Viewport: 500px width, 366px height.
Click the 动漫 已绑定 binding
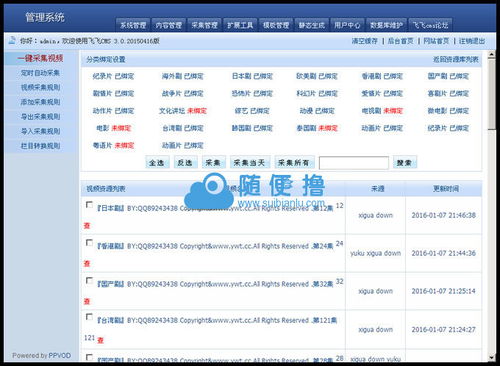coord(317,111)
